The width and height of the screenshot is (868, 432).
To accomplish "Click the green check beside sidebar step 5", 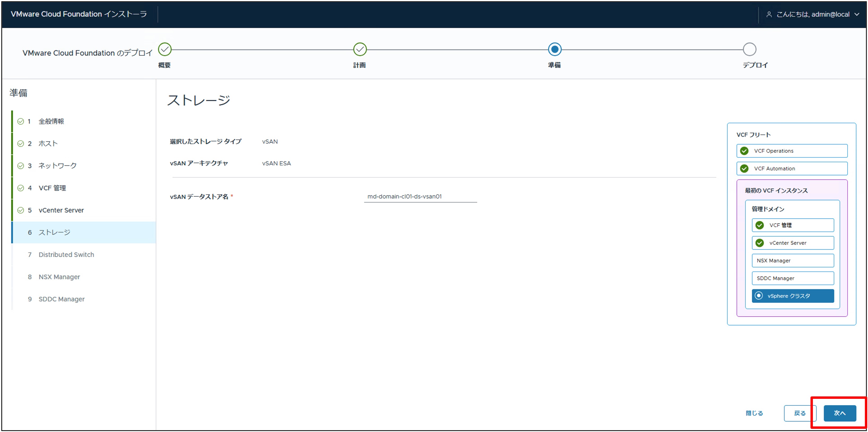I will (x=20, y=211).
